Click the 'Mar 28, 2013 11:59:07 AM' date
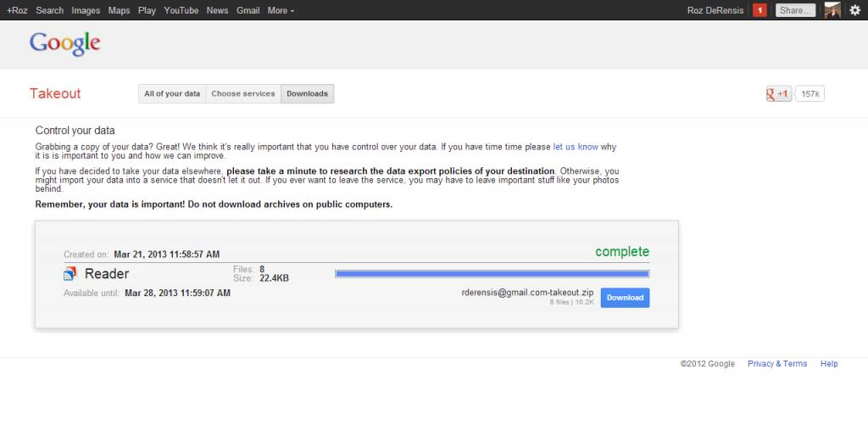Image resolution: width=868 pixels, height=431 pixels. pos(178,293)
